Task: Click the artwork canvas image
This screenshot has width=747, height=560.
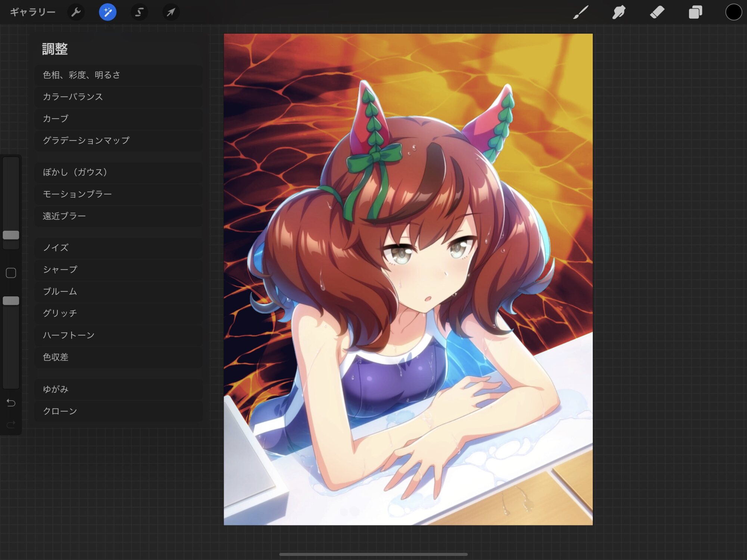Action: 408,279
